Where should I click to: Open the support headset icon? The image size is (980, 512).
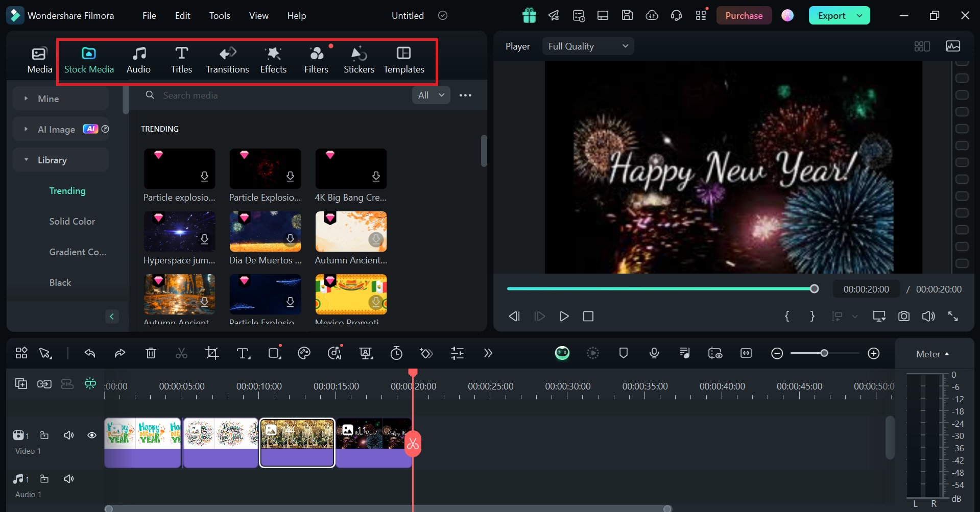(x=676, y=15)
